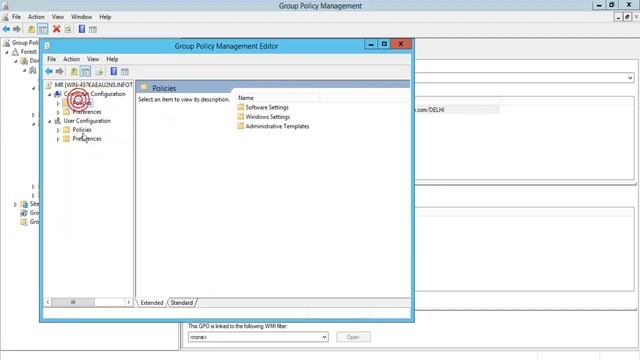This screenshot has height=360, width=640.
Task: Expand Preferences under User Configuration
Action: click(x=58, y=139)
